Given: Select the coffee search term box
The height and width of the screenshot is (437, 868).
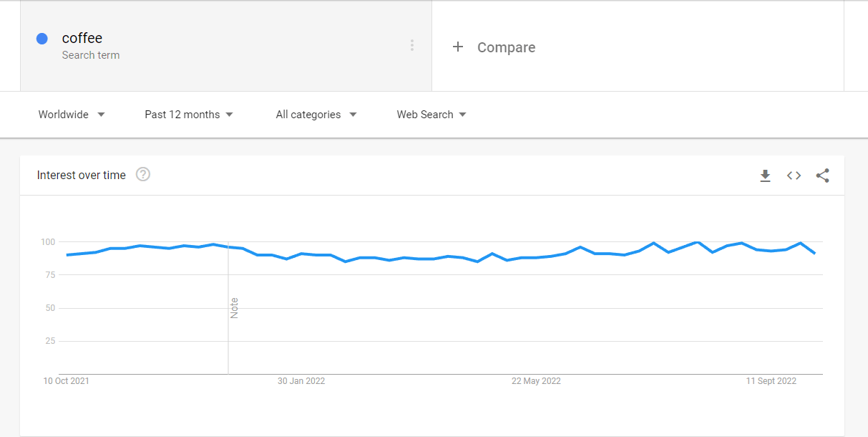Looking at the screenshot, I should [226, 46].
